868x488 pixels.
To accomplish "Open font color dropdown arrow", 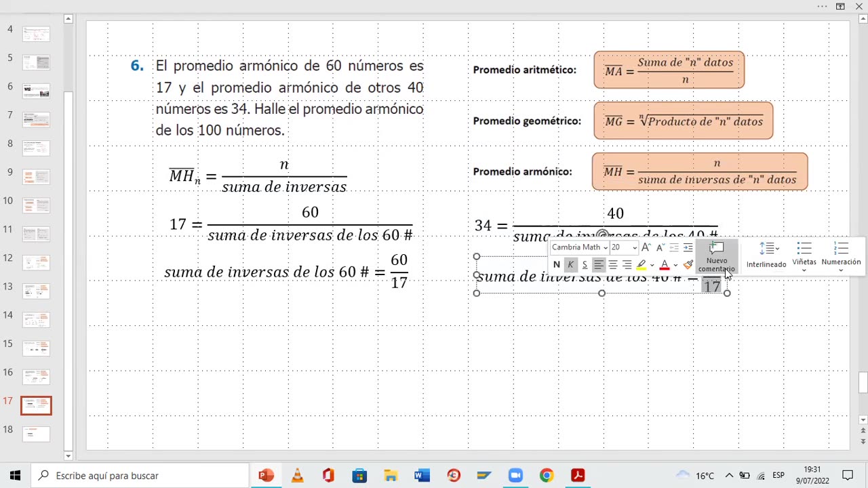I will click(675, 265).
